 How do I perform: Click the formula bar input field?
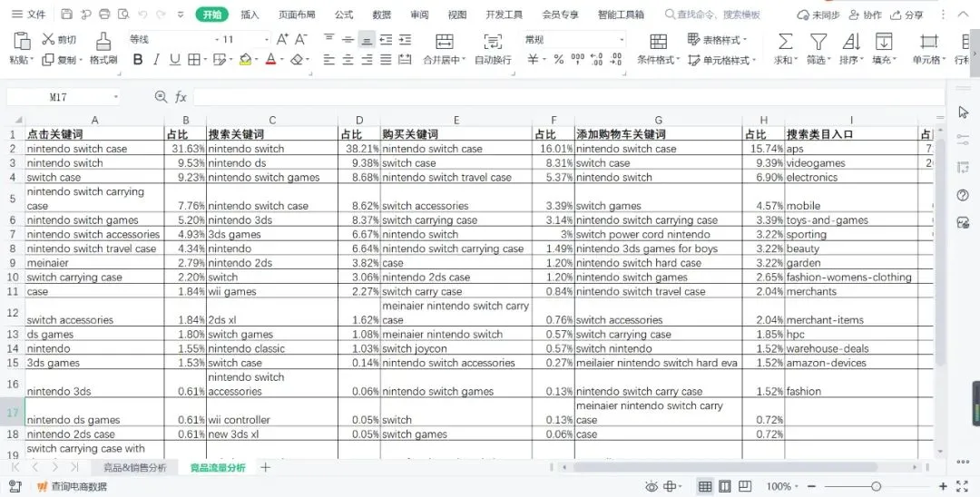(569, 97)
